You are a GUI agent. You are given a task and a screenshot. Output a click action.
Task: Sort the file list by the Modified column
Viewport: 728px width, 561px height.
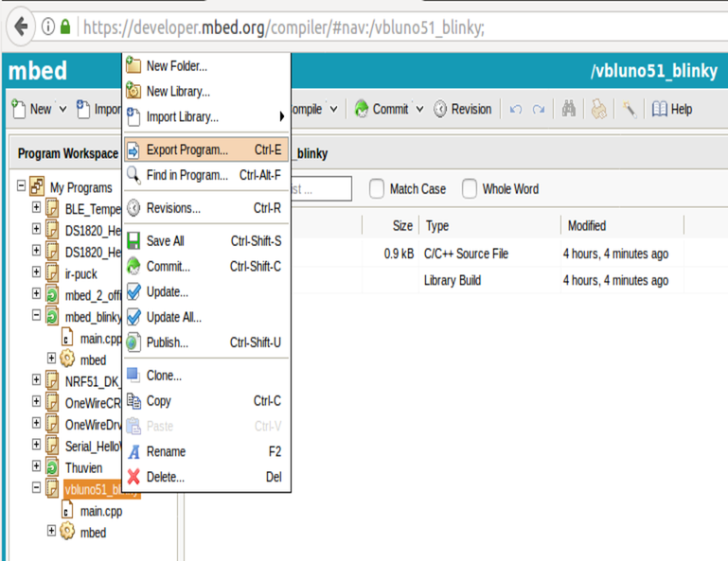(x=622, y=226)
